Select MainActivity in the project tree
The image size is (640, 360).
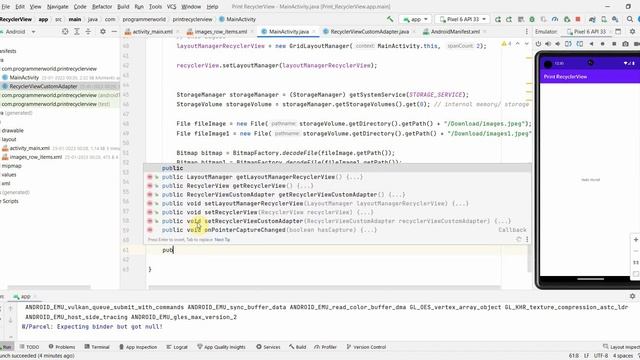24,78
